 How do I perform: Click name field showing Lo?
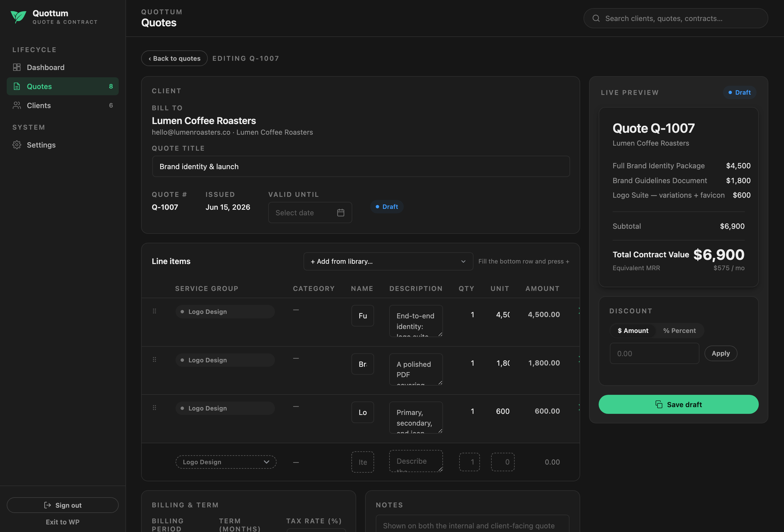[363, 412]
